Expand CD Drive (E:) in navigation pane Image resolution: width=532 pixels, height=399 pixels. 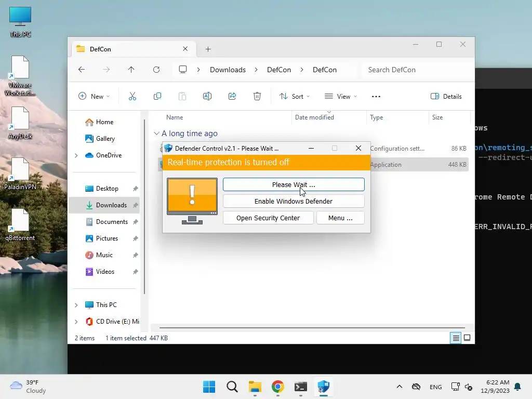pos(76,322)
